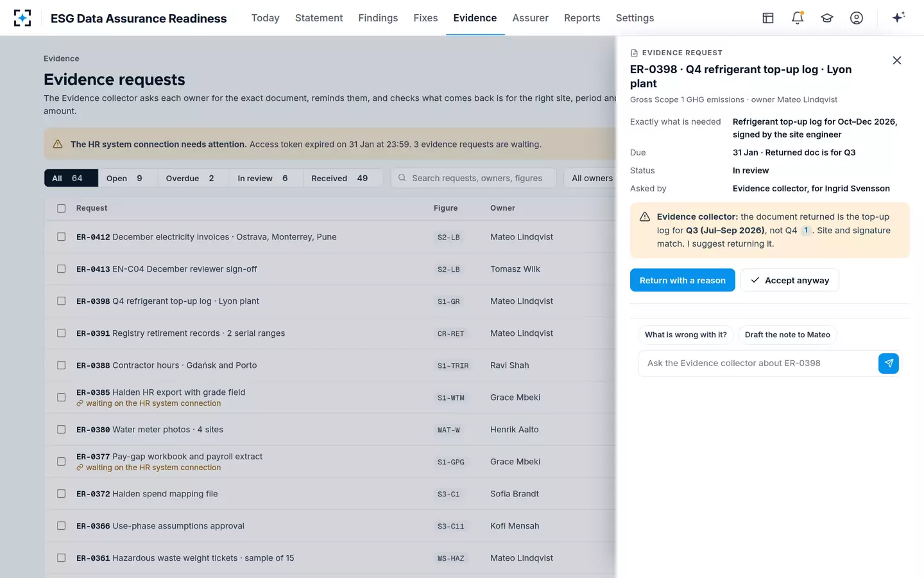The width and height of the screenshot is (924, 578).
Task: Focus the Ask the Evidence collector input
Action: click(x=758, y=363)
